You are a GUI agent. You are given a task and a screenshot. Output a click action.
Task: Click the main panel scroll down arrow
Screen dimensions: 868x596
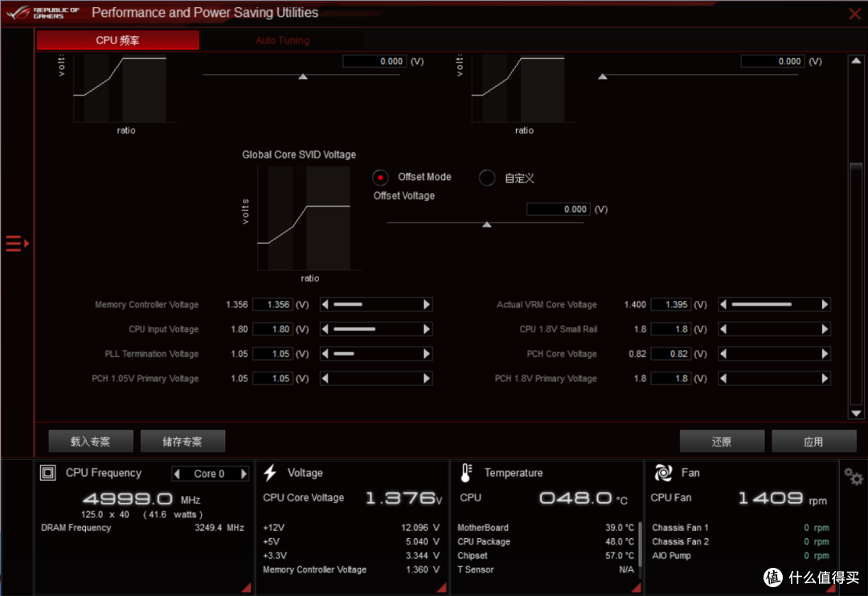click(856, 413)
